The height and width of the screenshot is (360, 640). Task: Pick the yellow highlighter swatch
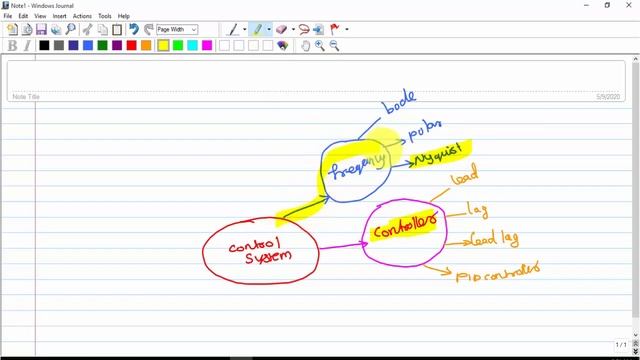(163, 45)
